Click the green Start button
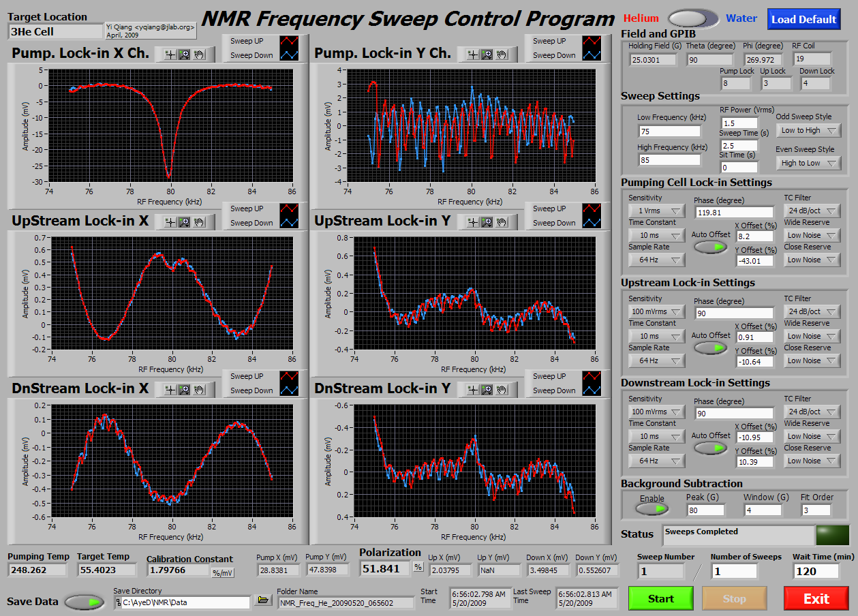Image resolution: width=858 pixels, height=616 pixels. [660, 598]
